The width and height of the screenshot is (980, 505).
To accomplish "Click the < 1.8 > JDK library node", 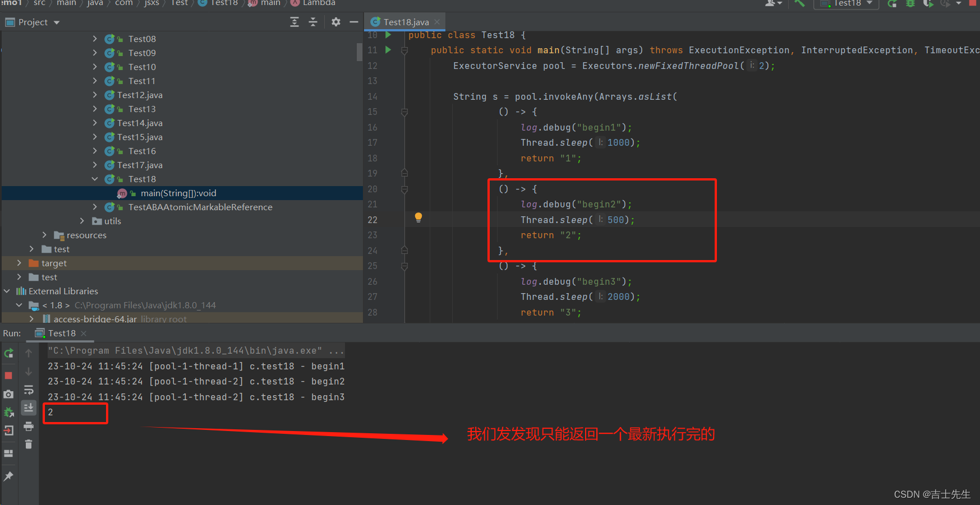I will point(56,305).
